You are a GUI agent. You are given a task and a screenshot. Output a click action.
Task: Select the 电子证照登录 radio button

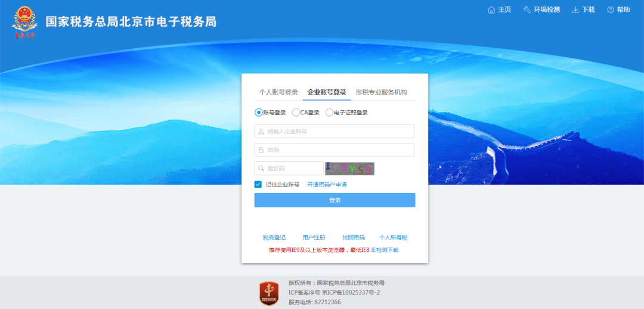click(x=329, y=113)
